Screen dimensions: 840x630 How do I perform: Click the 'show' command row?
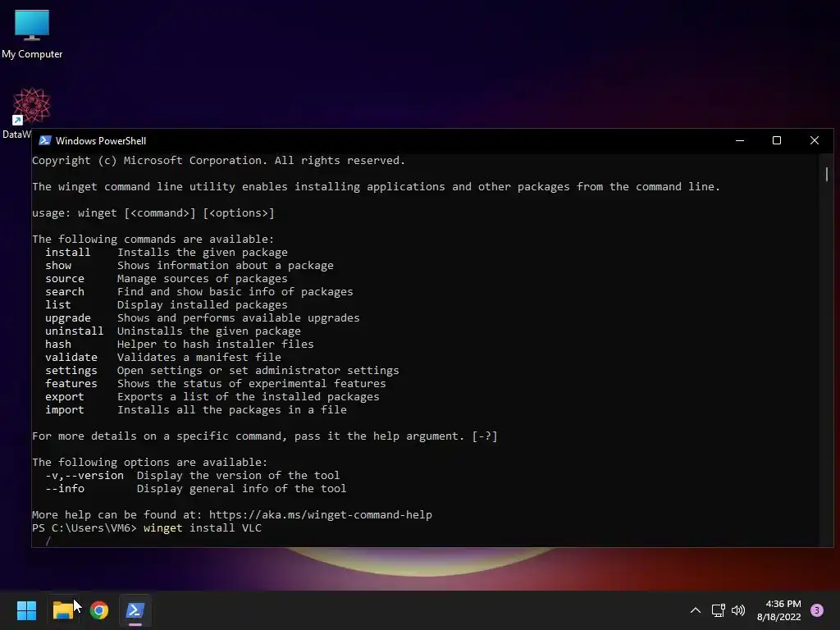coord(189,266)
